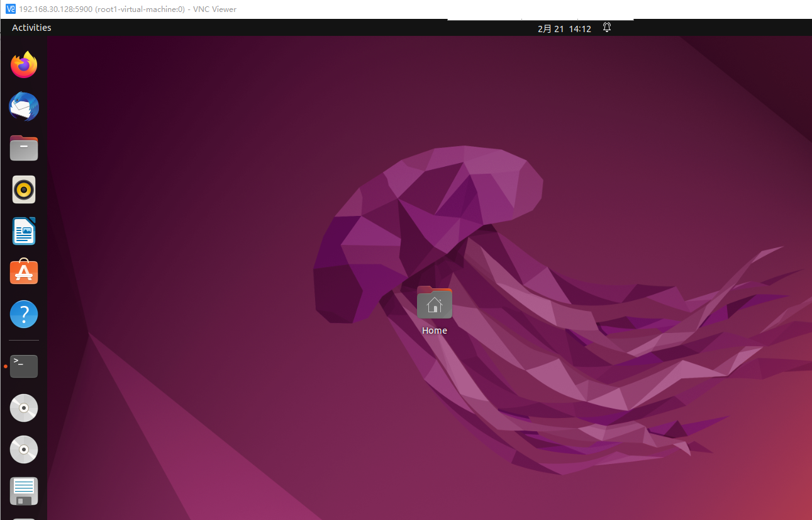Screen dimensions: 812x520
Task: Launch LibreOffice Writer from the dock
Action: pyautogui.click(x=24, y=231)
